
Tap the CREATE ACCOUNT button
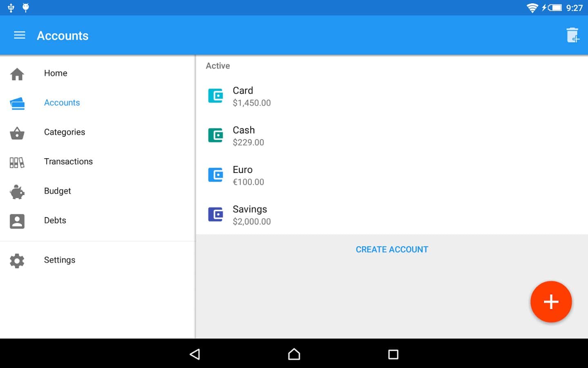[392, 249]
